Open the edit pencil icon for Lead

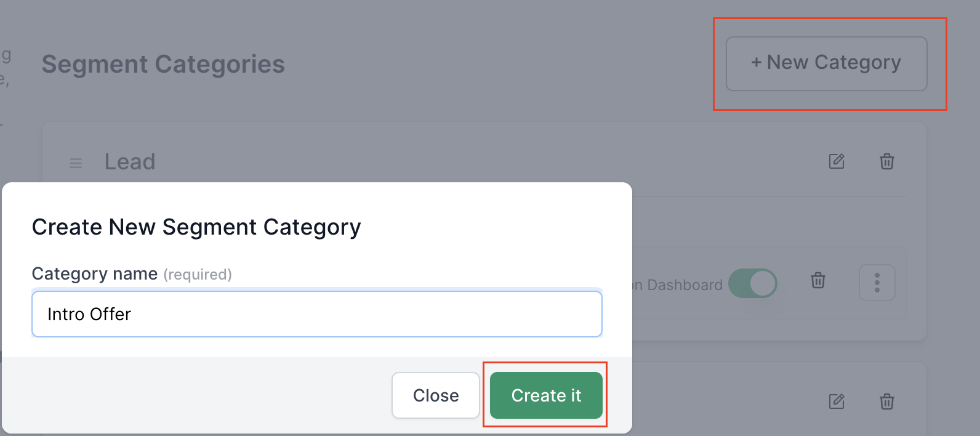(x=837, y=161)
